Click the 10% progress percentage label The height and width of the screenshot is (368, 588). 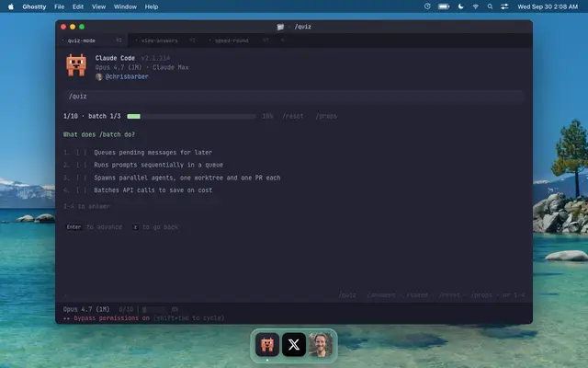click(x=267, y=117)
